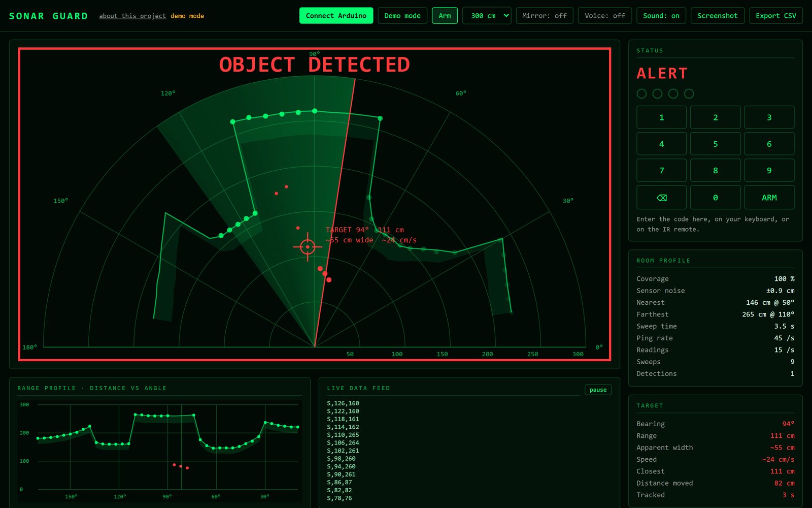812x508 pixels.
Task: Click the Farthest 265 cm @ 110° value
Action: pyautogui.click(x=768, y=314)
